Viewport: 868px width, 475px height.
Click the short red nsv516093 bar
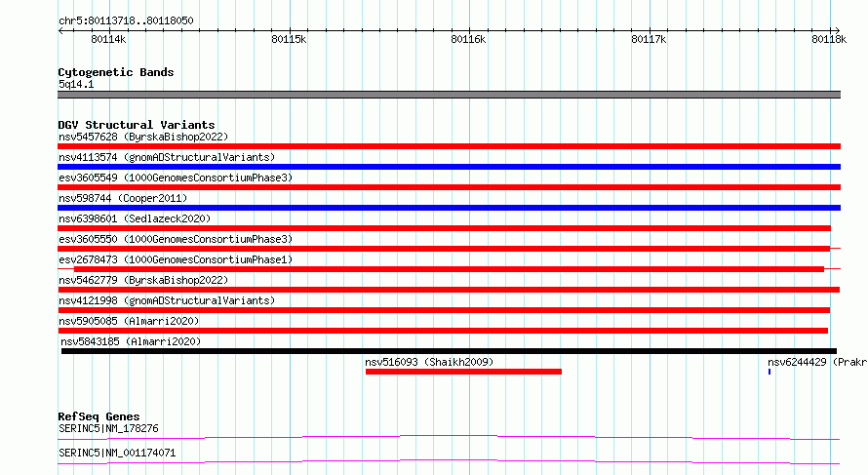point(463,372)
